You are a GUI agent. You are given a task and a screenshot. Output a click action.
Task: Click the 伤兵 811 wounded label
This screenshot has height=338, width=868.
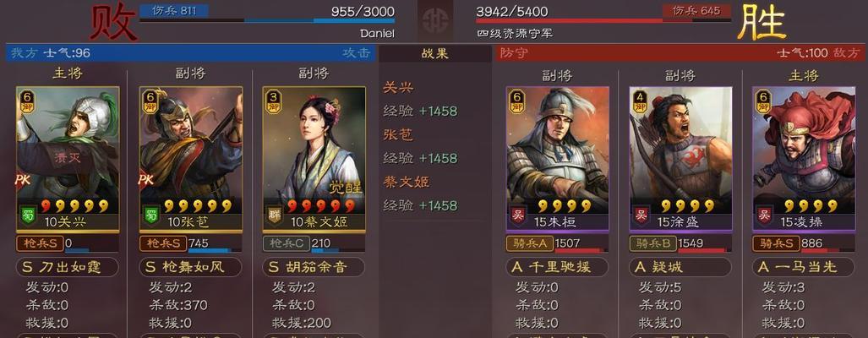point(174,10)
